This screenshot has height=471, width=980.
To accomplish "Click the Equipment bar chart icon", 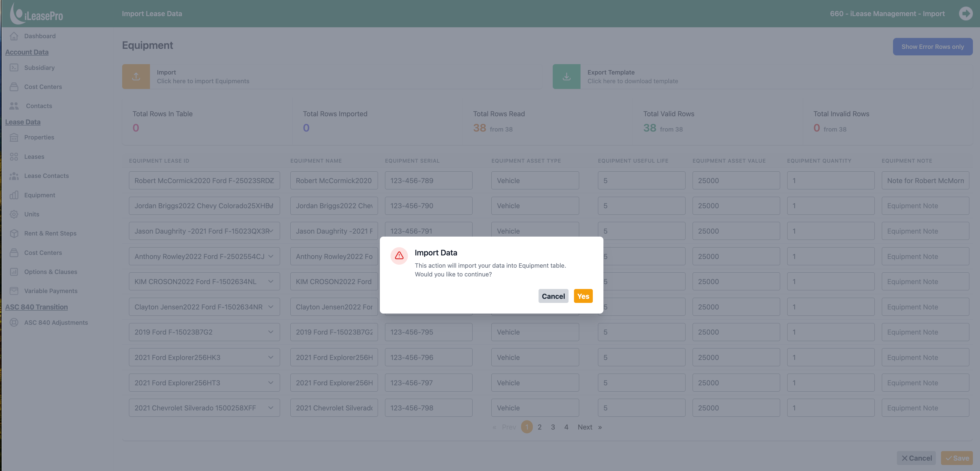I will click(x=14, y=195).
